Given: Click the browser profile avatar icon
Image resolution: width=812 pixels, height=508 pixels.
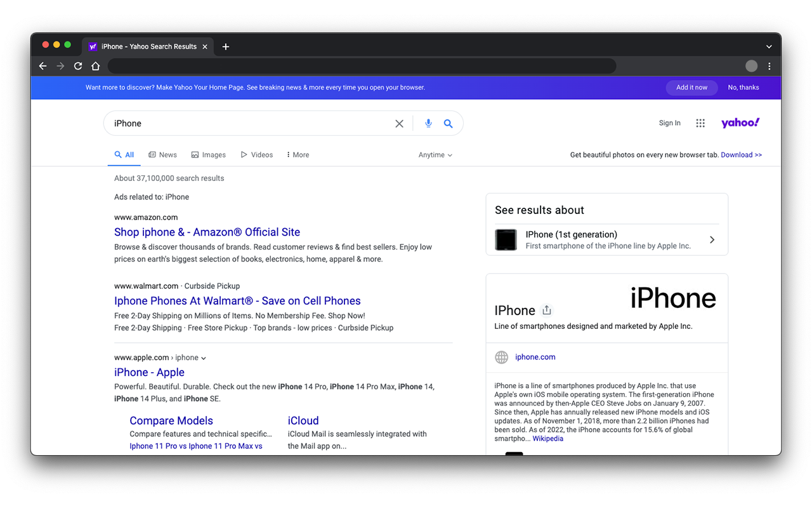Looking at the screenshot, I should click(751, 66).
